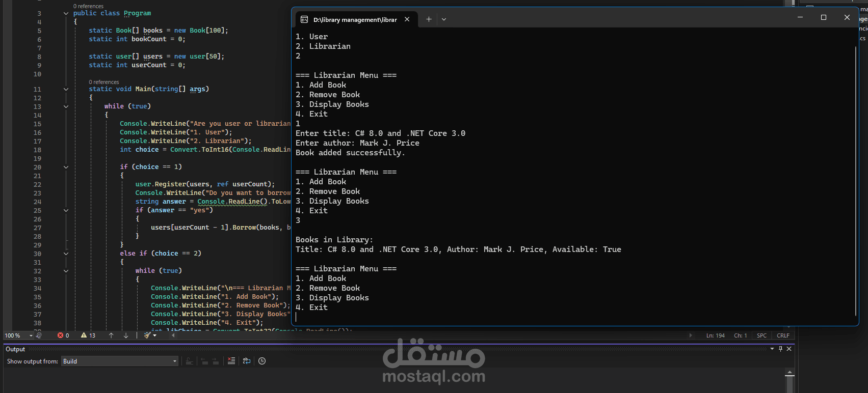
Task: Select the D:\library management terminal tab
Action: click(x=356, y=19)
